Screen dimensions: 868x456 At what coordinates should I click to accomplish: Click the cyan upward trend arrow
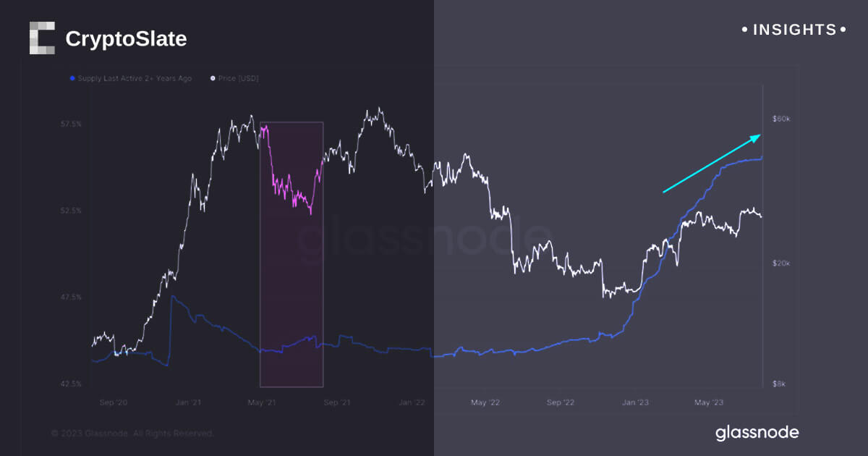coord(712,164)
